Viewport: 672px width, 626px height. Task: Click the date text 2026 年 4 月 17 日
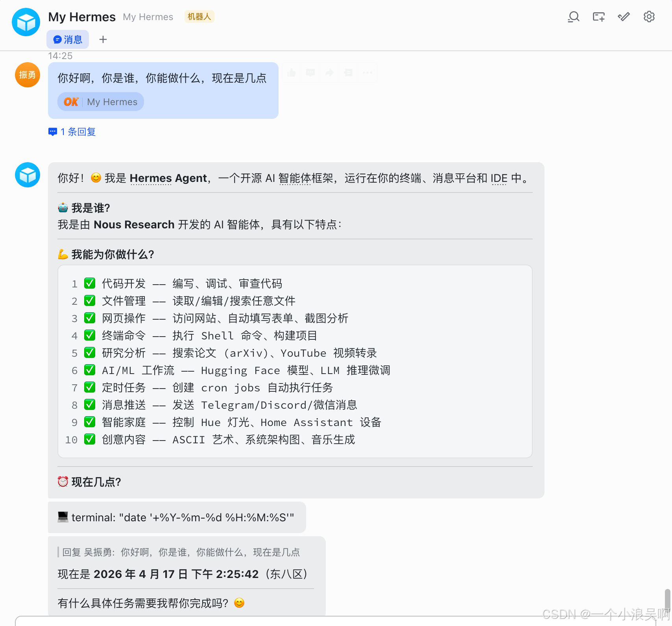point(141,574)
